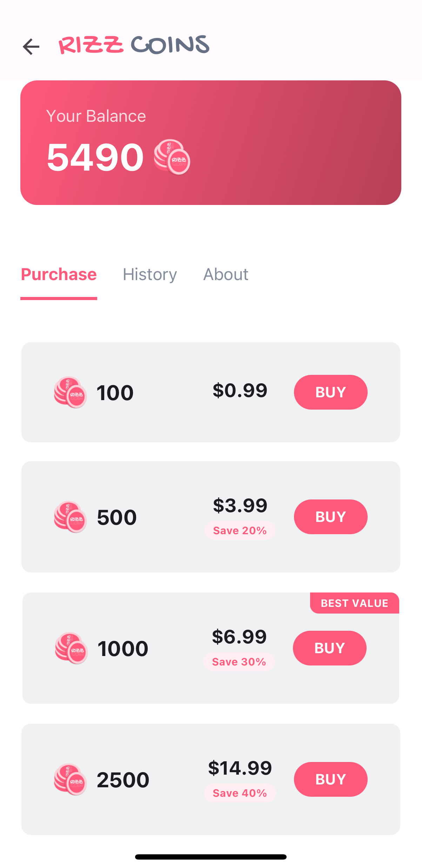The height and width of the screenshot is (868, 422).
Task: Click the coin icon next to 500
Action: [x=70, y=517]
